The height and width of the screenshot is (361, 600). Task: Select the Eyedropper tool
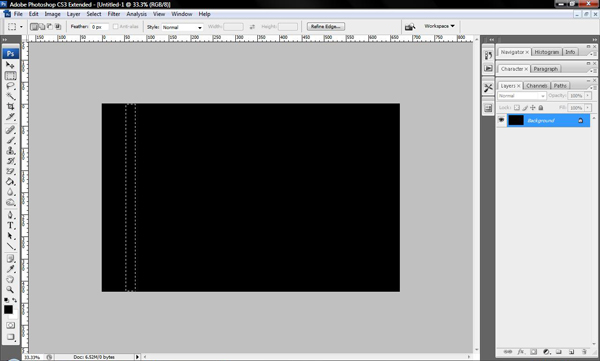pos(10,269)
